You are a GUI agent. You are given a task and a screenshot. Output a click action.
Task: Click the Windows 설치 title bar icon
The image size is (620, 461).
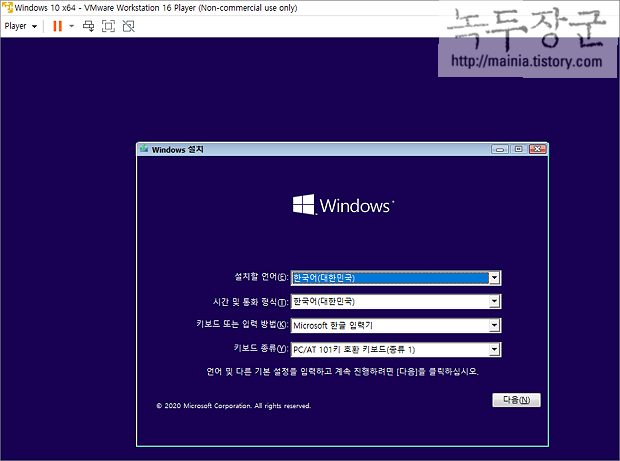coord(144,149)
